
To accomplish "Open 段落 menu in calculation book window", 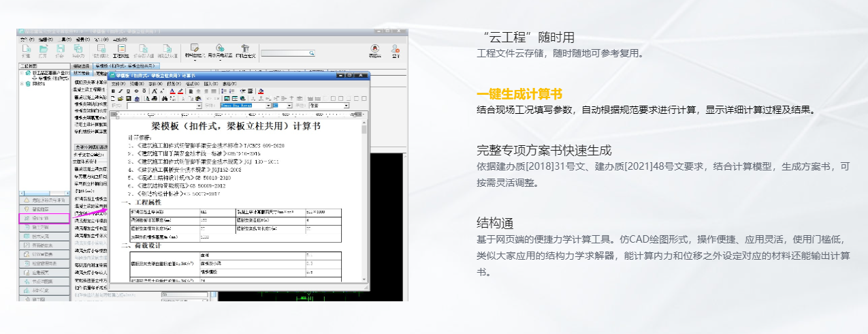I will (174, 84).
